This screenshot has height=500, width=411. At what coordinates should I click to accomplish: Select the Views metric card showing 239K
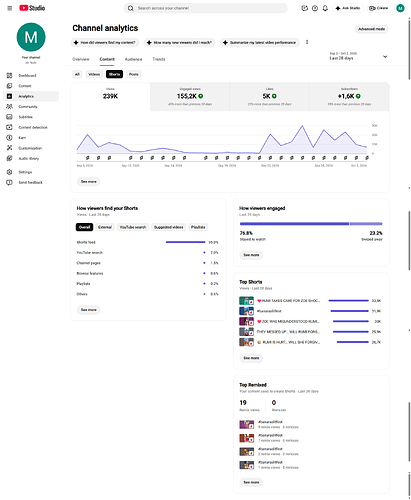click(x=110, y=97)
